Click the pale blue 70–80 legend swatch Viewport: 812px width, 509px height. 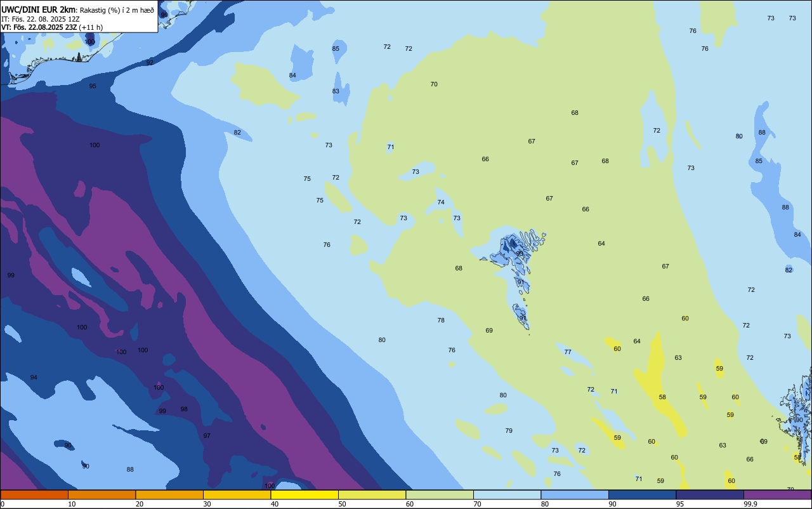pos(507,494)
